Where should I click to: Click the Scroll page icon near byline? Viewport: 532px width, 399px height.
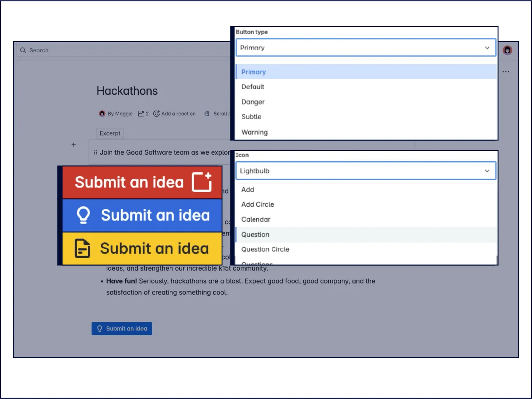coord(207,114)
